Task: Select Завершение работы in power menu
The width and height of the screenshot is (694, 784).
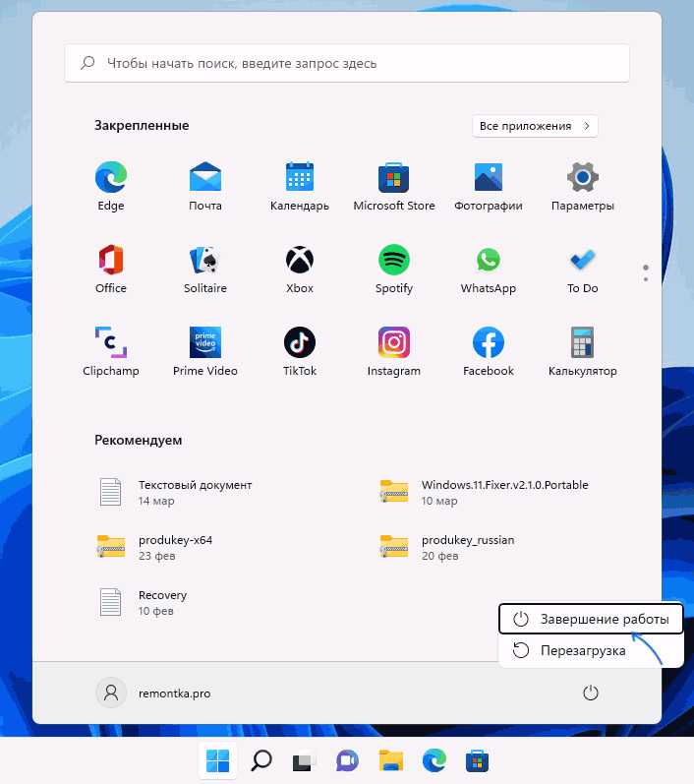Action: coord(591,619)
